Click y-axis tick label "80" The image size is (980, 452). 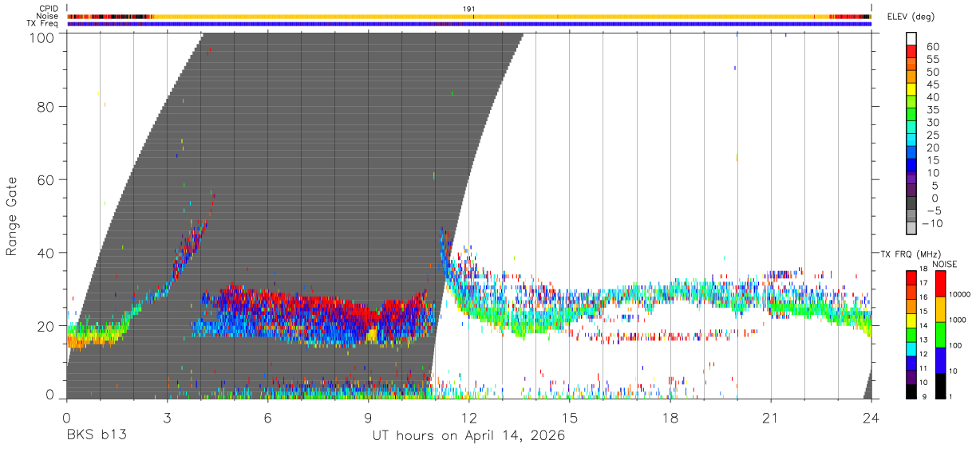point(46,106)
